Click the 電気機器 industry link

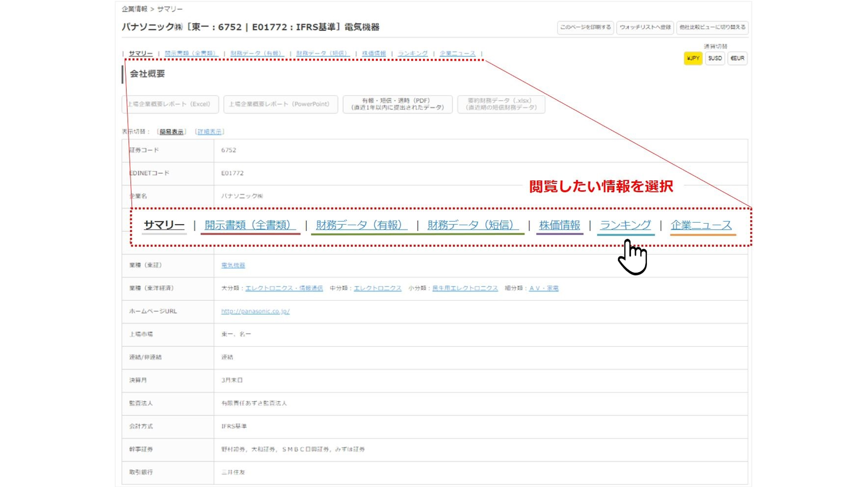pyautogui.click(x=233, y=265)
